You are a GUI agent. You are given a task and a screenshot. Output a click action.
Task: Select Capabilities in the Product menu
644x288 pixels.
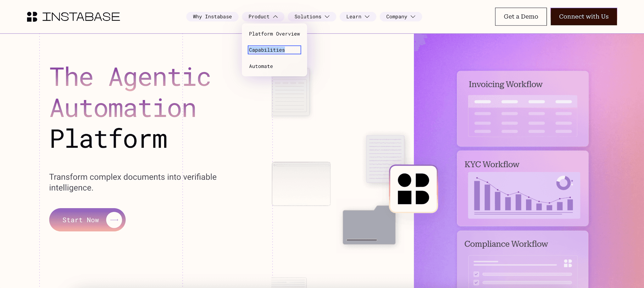[274, 50]
